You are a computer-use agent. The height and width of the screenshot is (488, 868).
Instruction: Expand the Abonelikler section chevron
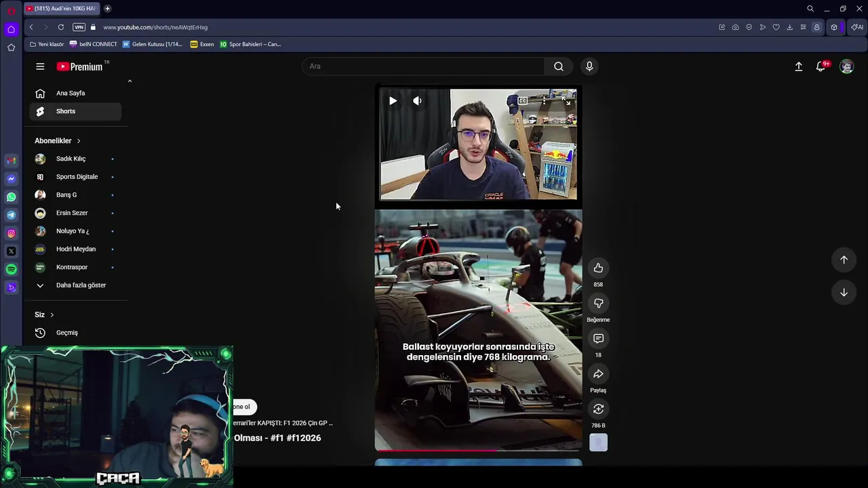[x=79, y=141]
